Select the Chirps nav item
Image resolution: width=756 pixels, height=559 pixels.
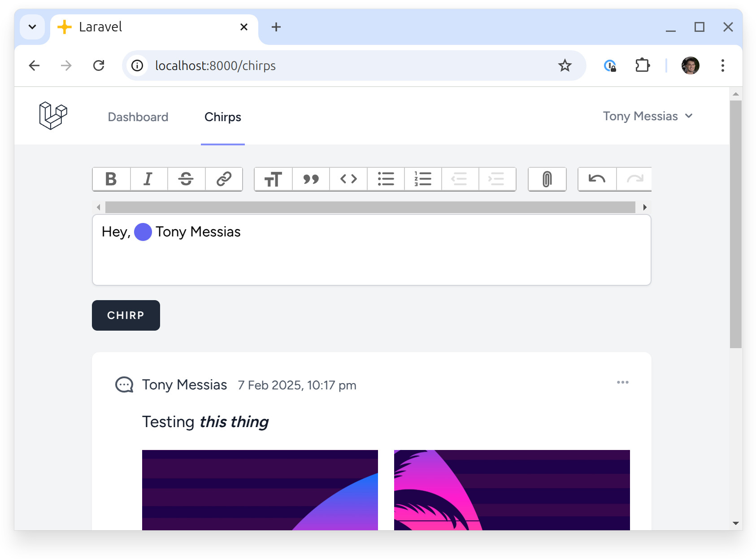[x=223, y=117]
